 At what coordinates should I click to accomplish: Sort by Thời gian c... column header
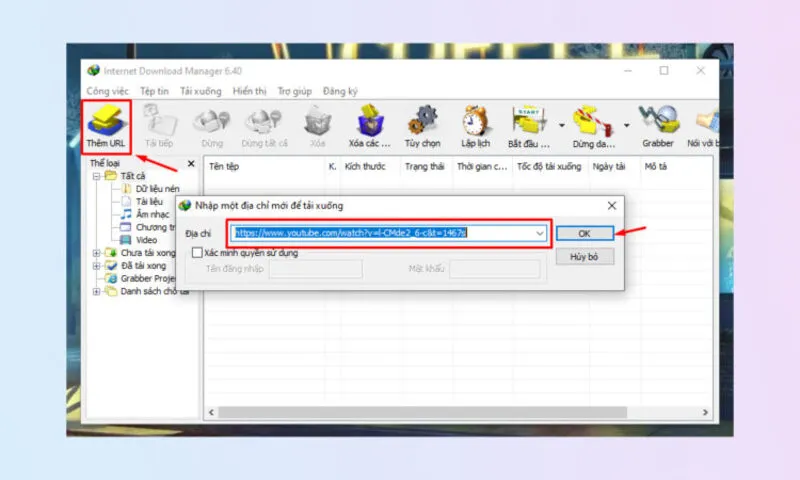point(482,166)
